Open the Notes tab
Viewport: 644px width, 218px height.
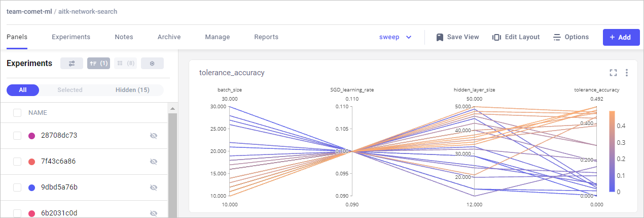coord(124,37)
